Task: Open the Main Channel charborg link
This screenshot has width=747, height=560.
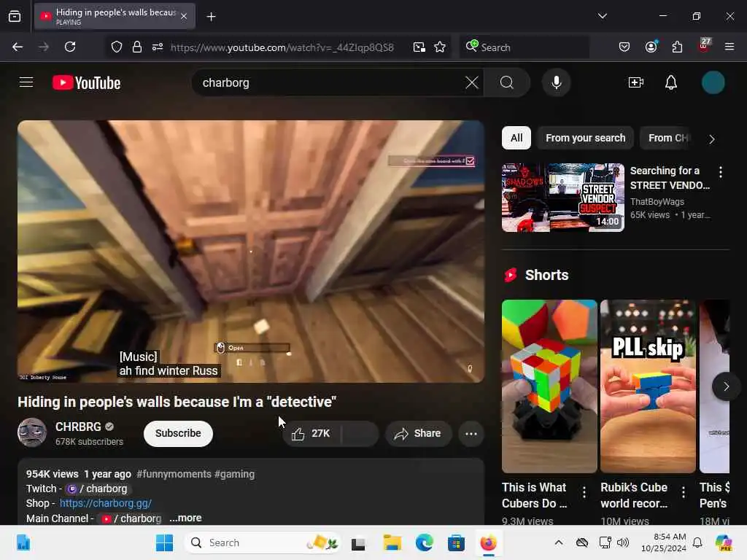Action: point(132,518)
